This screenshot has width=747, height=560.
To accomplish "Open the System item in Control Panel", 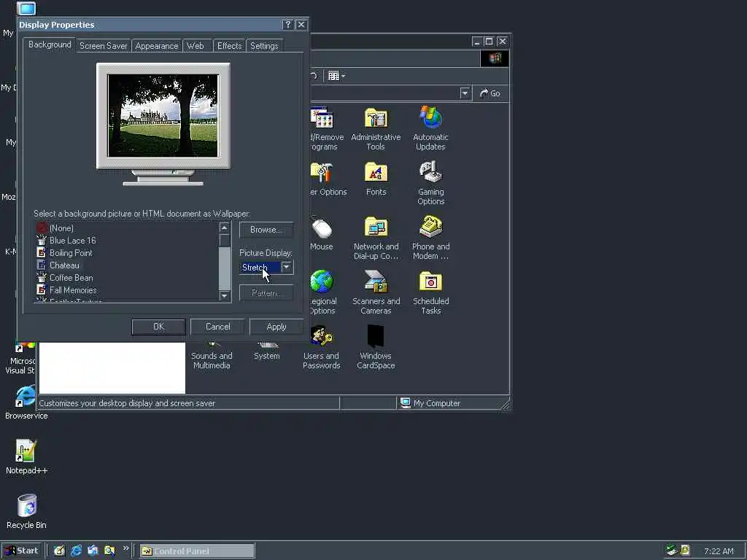I will click(267, 352).
